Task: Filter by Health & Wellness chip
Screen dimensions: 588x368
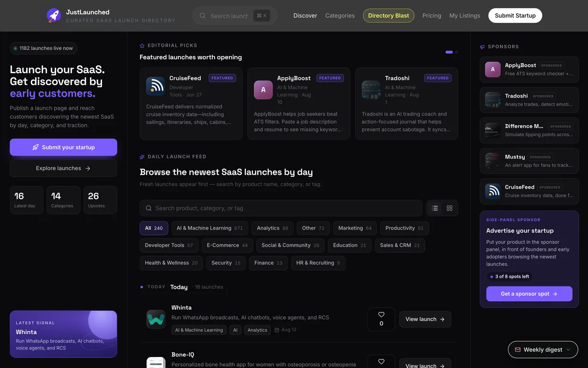Action: pyautogui.click(x=171, y=263)
